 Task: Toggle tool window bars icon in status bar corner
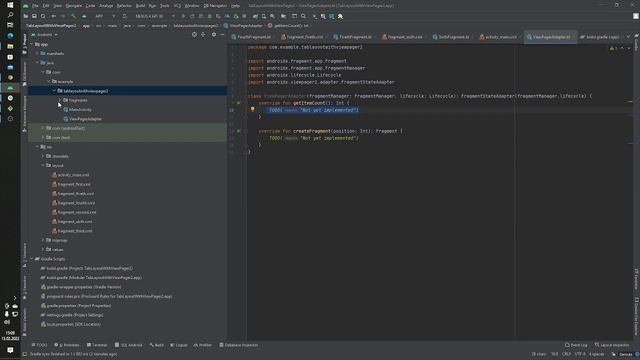pyautogui.click(x=25, y=354)
